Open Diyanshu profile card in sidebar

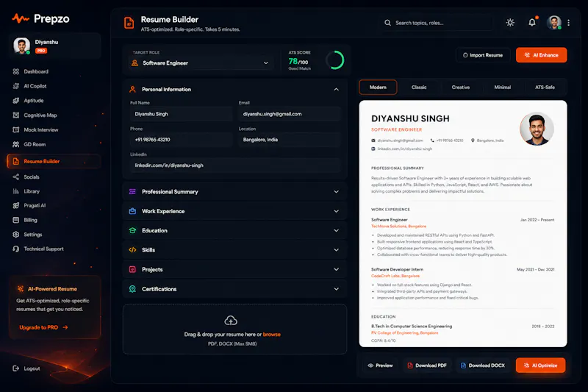[54, 46]
